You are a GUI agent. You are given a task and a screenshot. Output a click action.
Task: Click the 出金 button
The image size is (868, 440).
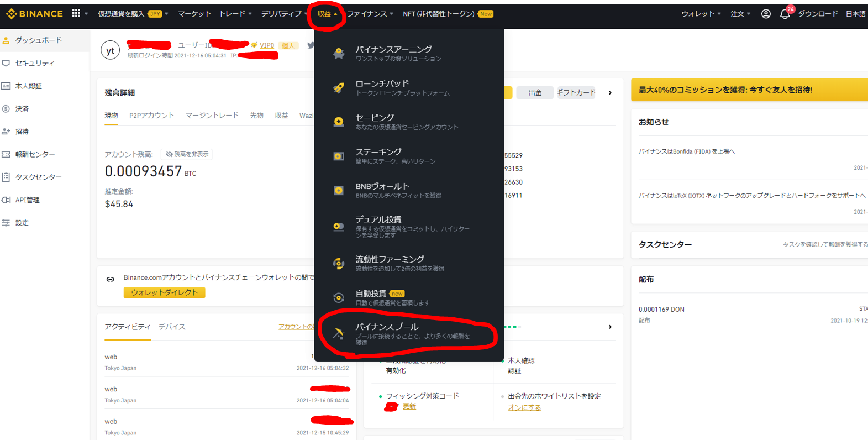(535, 93)
